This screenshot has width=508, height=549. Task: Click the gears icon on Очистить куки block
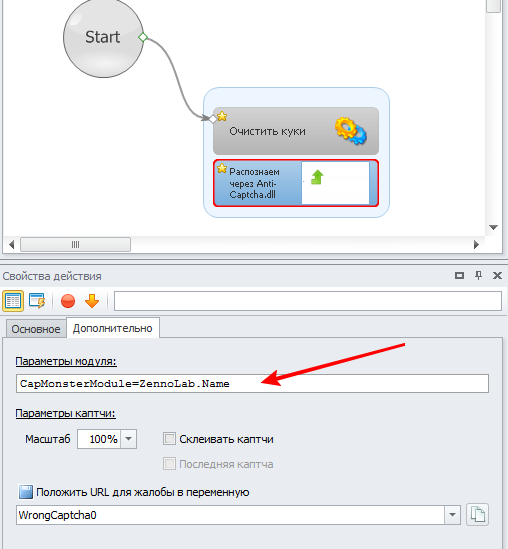(350, 131)
